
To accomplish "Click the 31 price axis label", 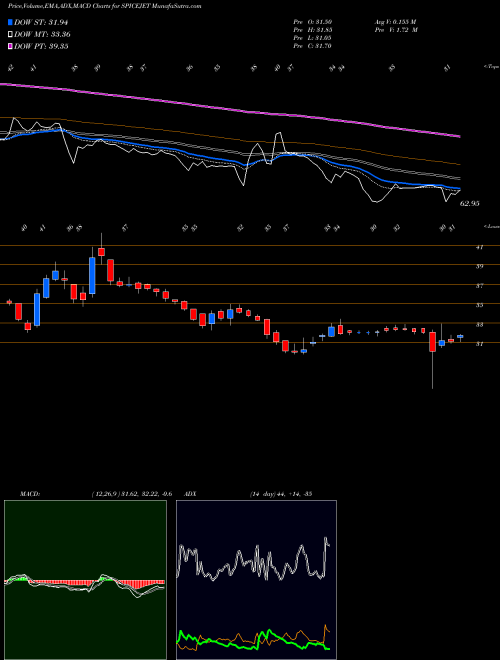I will pos(479,344).
